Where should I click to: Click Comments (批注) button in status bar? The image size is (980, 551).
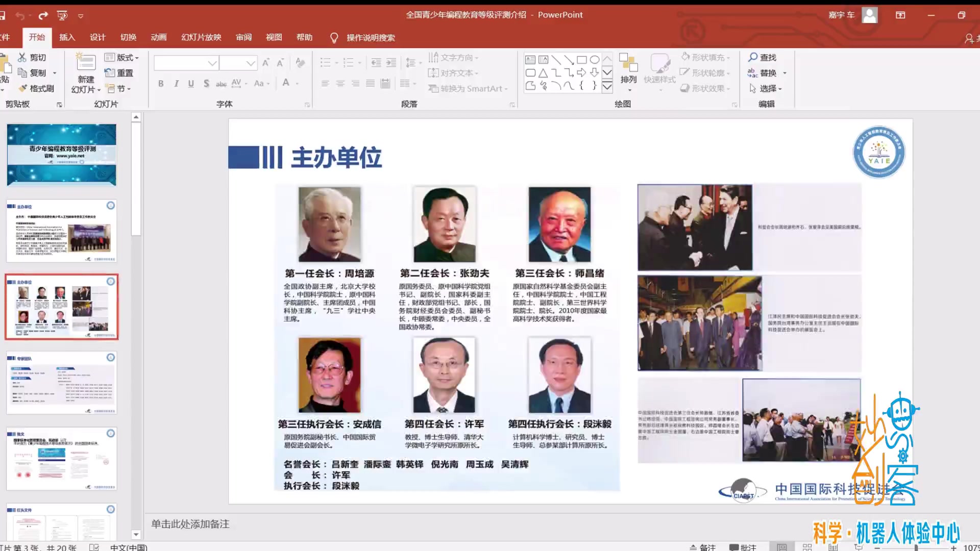click(x=743, y=547)
